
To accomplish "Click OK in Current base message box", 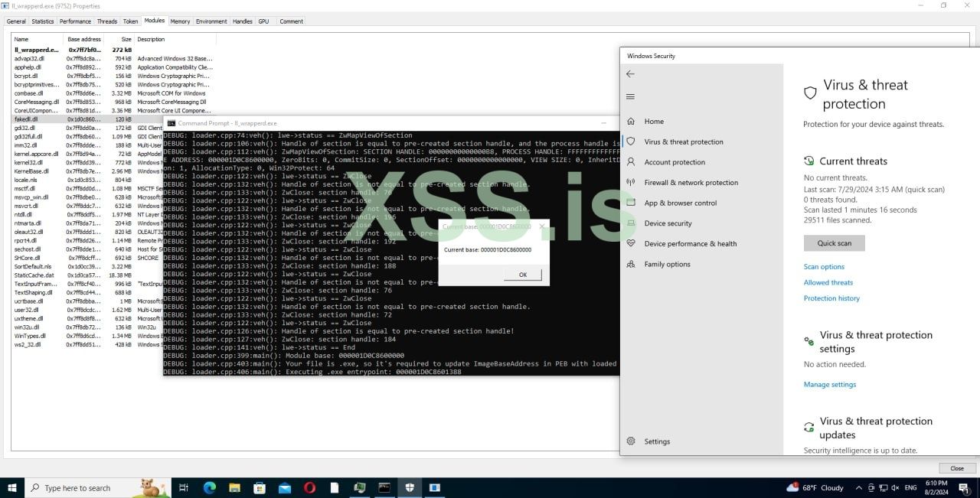I will pyautogui.click(x=523, y=275).
